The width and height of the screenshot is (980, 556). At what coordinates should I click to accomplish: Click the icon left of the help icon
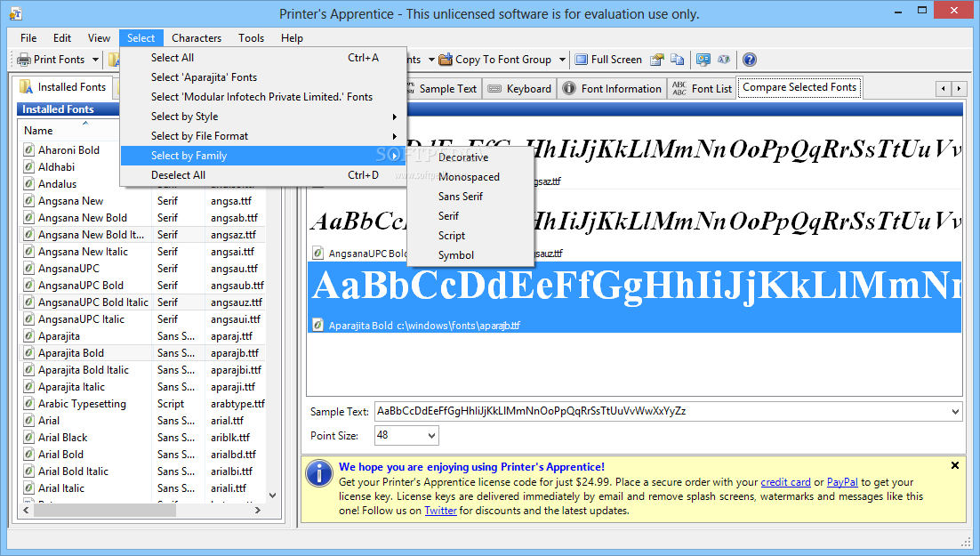724,60
